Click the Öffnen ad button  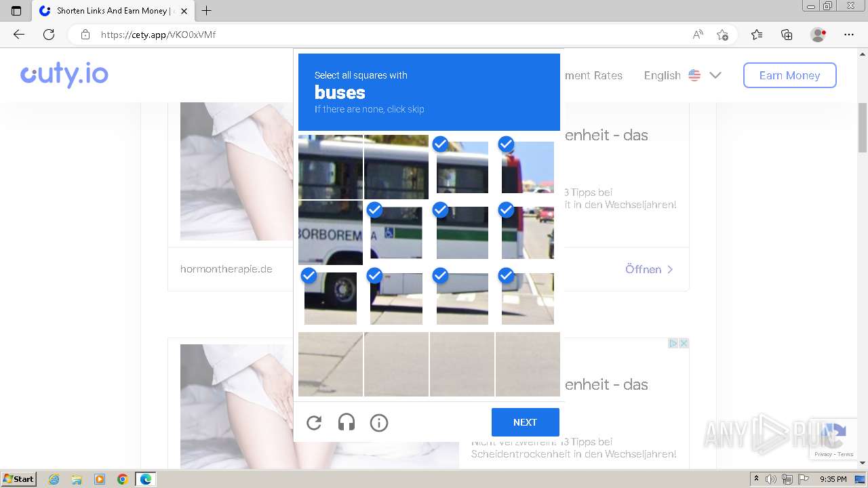click(649, 269)
